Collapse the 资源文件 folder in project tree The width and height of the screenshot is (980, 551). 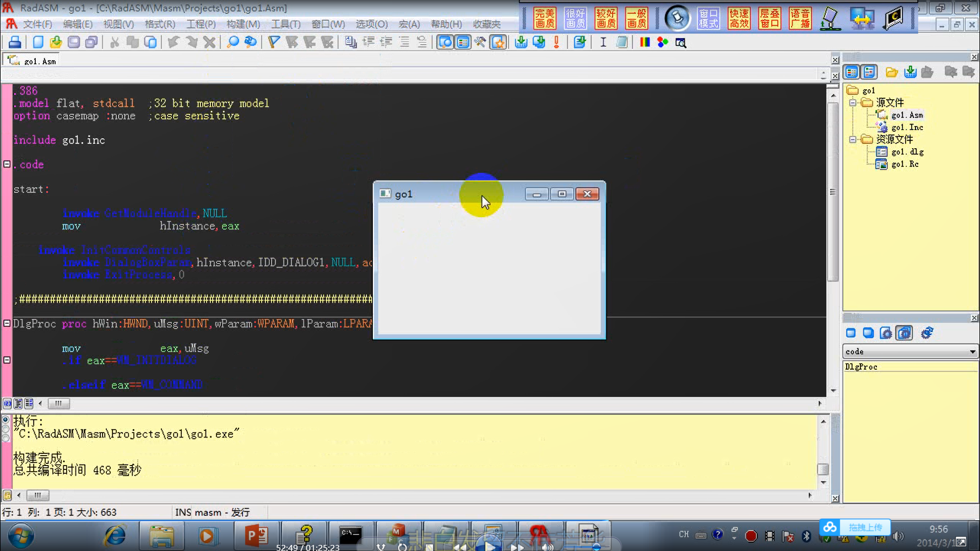[853, 139]
